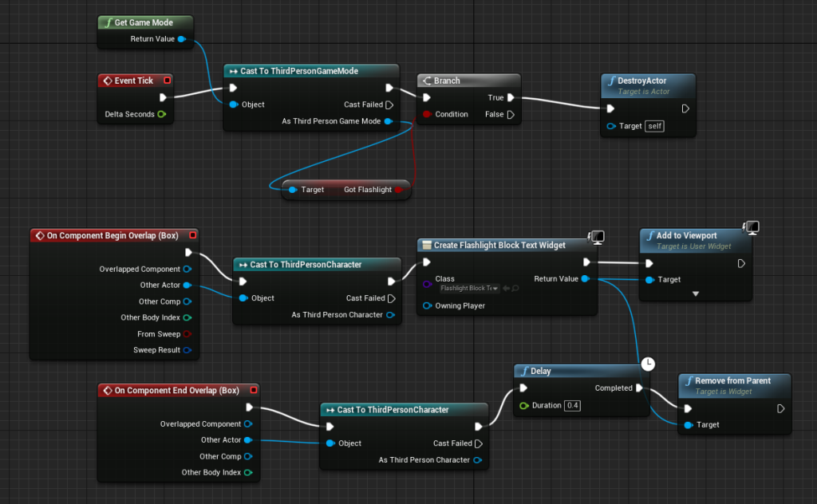Select the Cast To ThirdPersonGameMode node title
817x504 pixels.
tap(303, 71)
